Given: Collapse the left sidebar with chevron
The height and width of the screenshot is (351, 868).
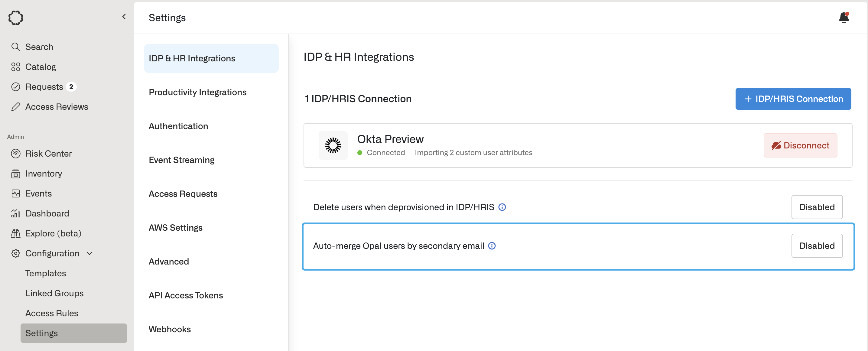Looking at the screenshot, I should pyautogui.click(x=124, y=17).
